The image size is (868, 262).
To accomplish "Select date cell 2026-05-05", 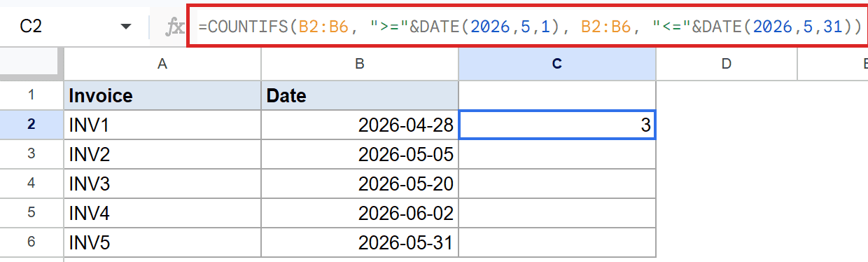I will pyautogui.click(x=360, y=154).
